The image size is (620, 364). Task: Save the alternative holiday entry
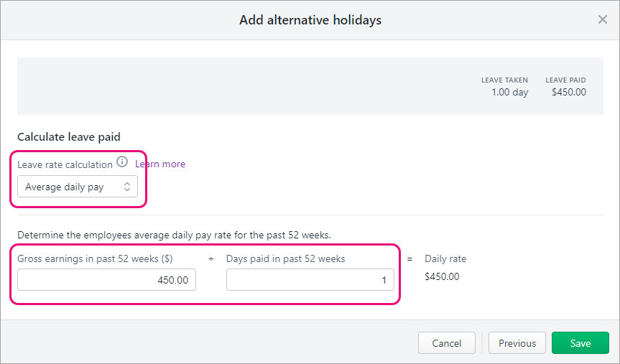[x=580, y=343]
